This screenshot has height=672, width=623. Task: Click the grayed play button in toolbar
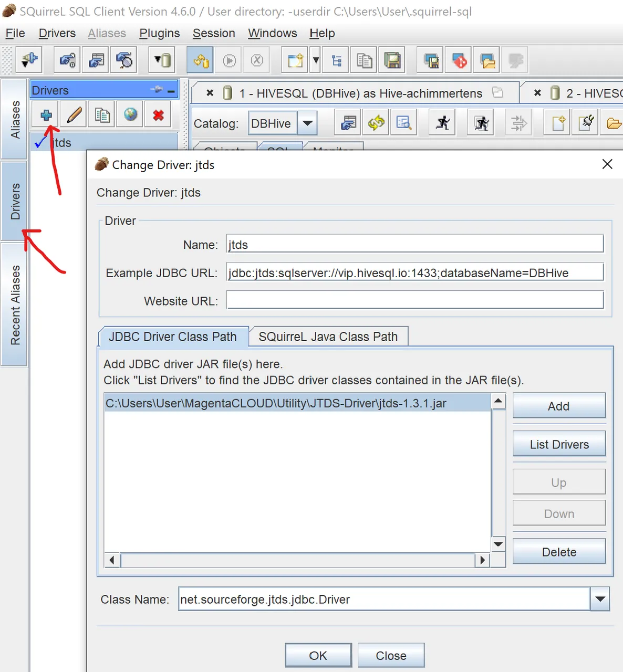point(229,60)
